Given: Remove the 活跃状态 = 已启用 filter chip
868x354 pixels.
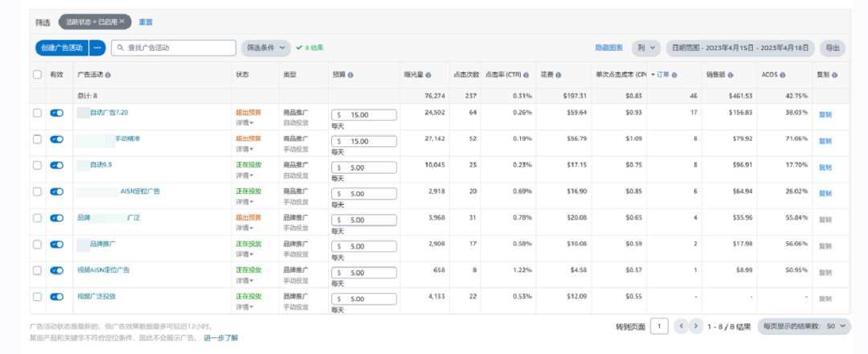Looking at the screenshot, I should coord(122,21).
